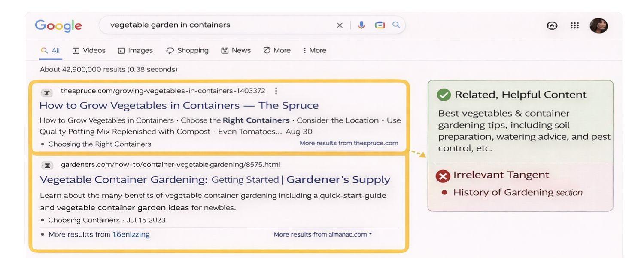Open the Google apps grid
The image size is (644, 258).
coord(574,25)
